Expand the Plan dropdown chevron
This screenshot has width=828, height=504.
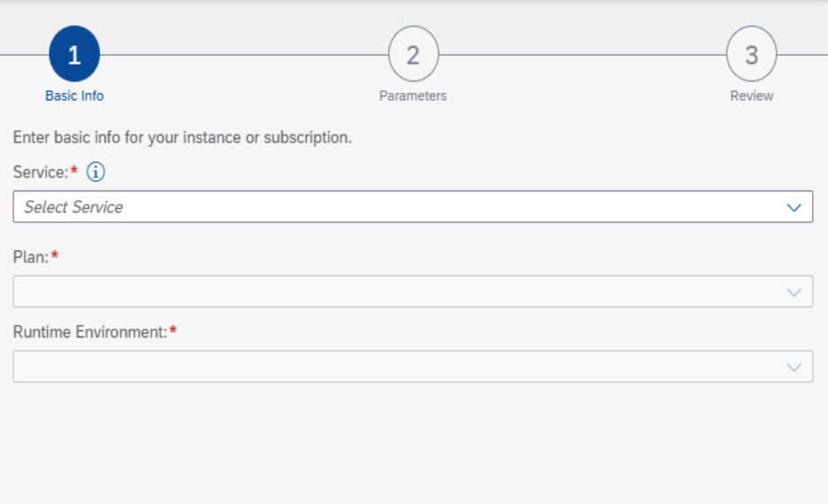tap(793, 292)
